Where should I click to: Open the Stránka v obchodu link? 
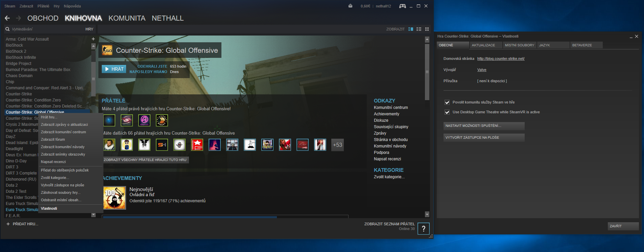[391, 140]
